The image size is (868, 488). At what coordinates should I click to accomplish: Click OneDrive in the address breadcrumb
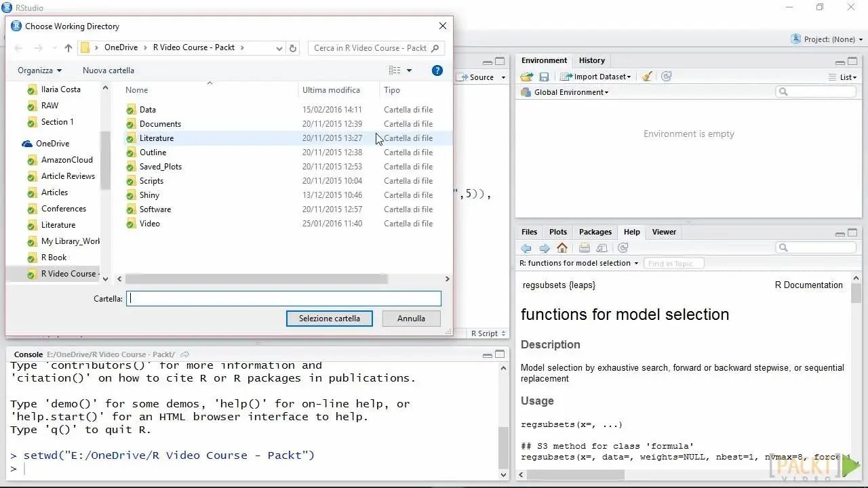pyautogui.click(x=121, y=48)
